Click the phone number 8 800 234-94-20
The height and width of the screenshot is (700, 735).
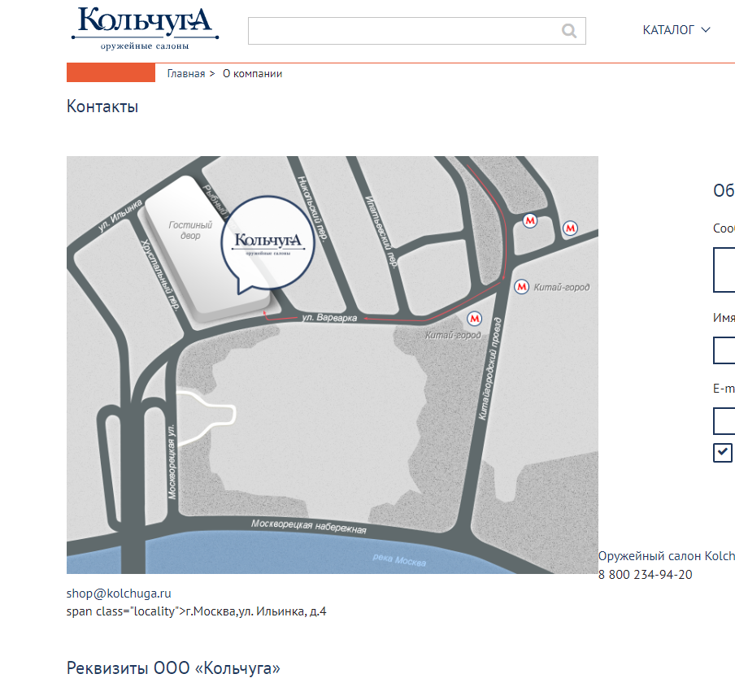pos(645,574)
